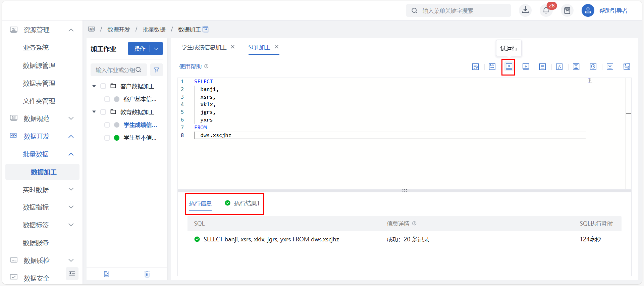The width and height of the screenshot is (644, 286).
Task: Expand the 数据指标 submenu
Action: (x=71, y=207)
